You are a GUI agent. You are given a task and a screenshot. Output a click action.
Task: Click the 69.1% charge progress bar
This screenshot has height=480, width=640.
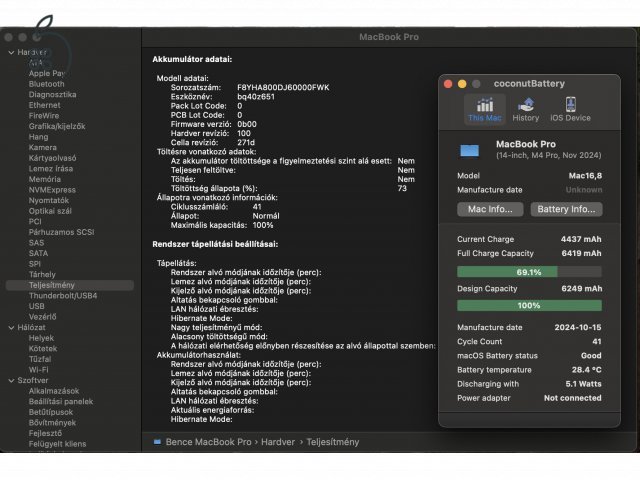pyautogui.click(x=529, y=272)
